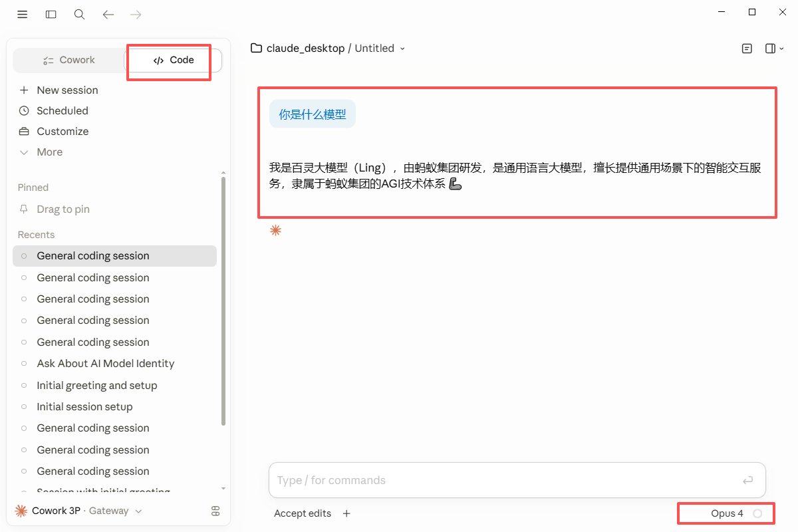Open the notes panel icon at top right
Image resolution: width=798 pixels, height=532 pixels.
[x=747, y=49]
